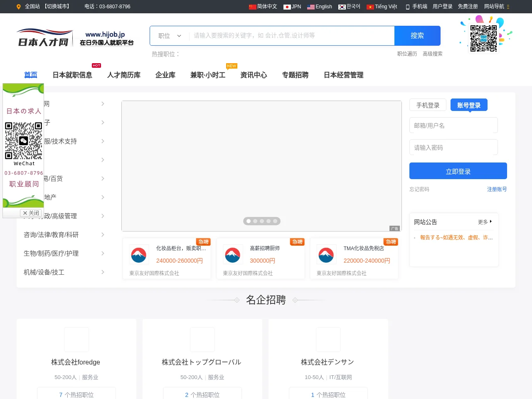This screenshot has width=532, height=399.
Task: Open 7 个热招职位 for 株式会社foredge
Action: pos(76,394)
